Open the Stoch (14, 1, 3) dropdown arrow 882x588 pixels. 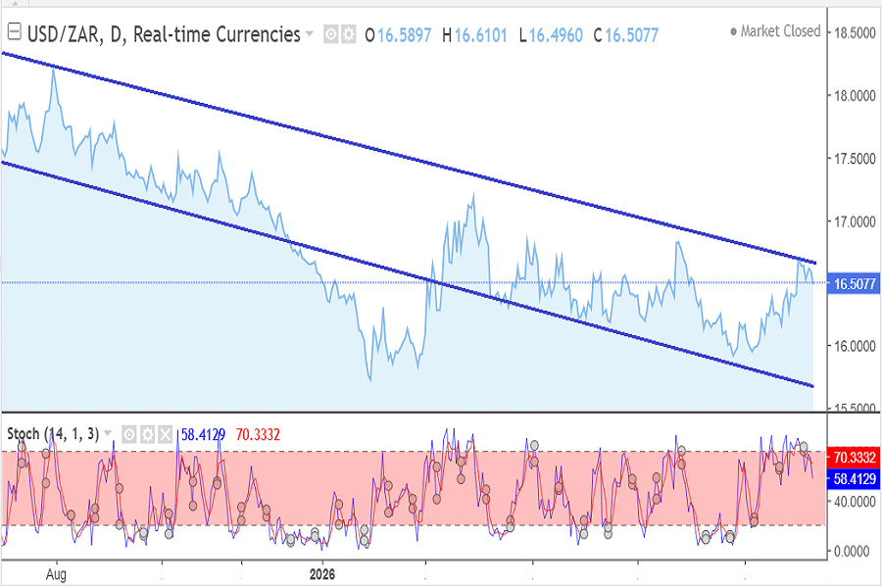coord(108,433)
